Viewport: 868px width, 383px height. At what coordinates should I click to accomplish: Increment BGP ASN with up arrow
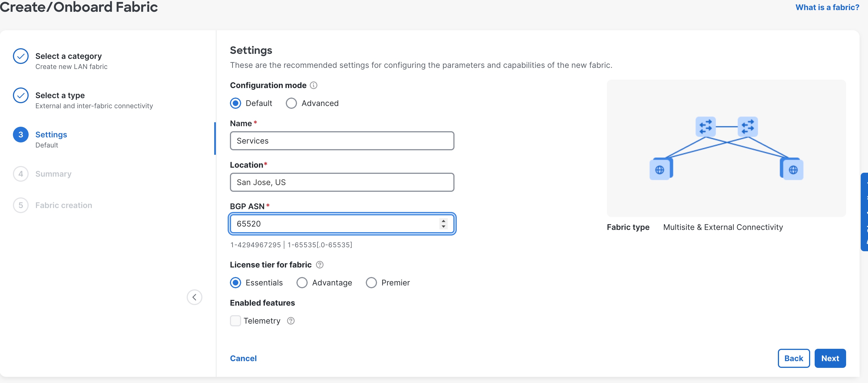[443, 221]
